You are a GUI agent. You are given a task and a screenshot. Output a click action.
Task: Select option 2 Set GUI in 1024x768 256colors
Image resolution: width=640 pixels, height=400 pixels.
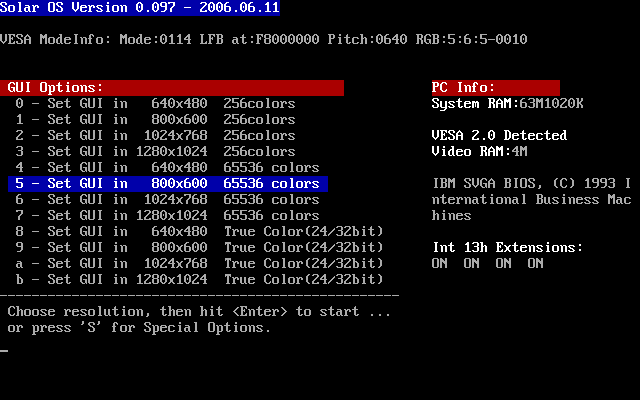(155, 136)
